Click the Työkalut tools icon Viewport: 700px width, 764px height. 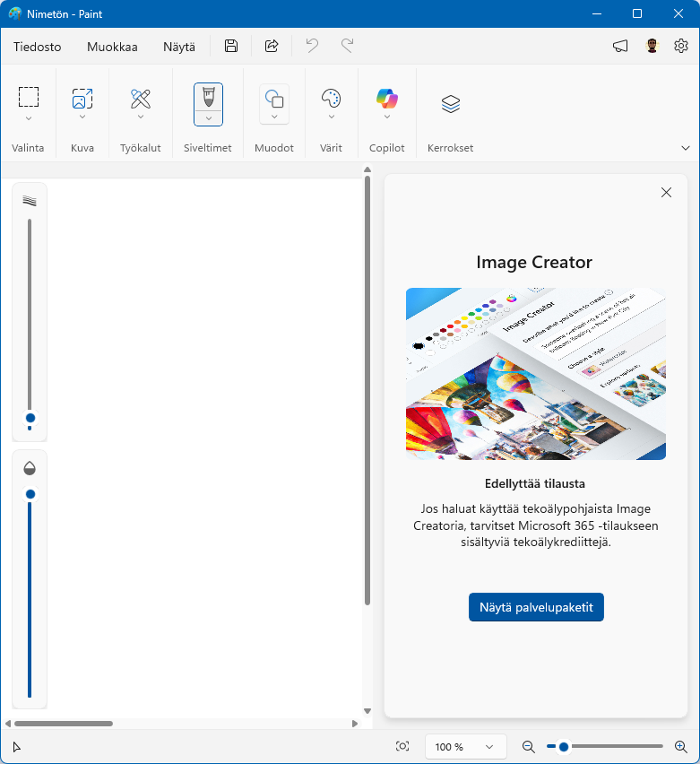(141, 99)
